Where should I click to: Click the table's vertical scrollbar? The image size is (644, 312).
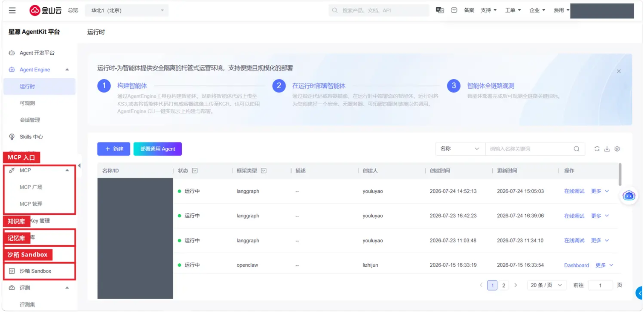pyautogui.click(x=620, y=174)
